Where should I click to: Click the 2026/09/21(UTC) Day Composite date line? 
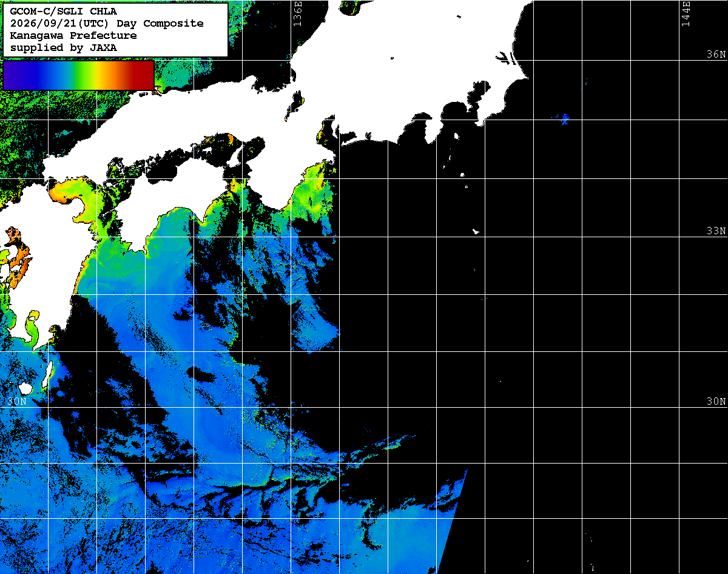tap(107, 23)
